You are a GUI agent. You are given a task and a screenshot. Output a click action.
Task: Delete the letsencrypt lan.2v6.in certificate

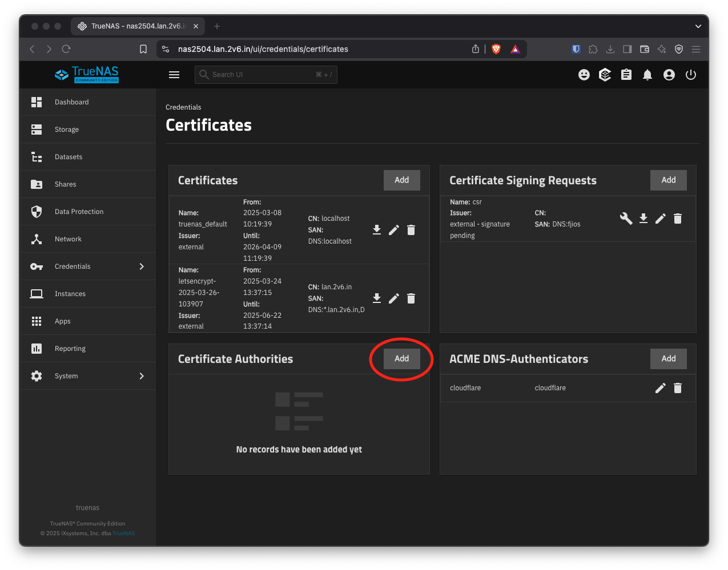tap(411, 298)
